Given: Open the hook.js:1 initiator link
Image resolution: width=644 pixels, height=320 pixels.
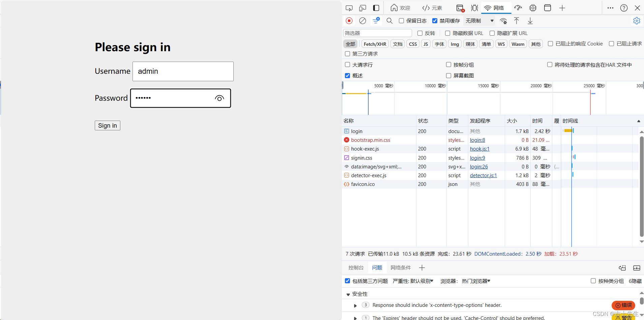Looking at the screenshot, I should [x=479, y=149].
